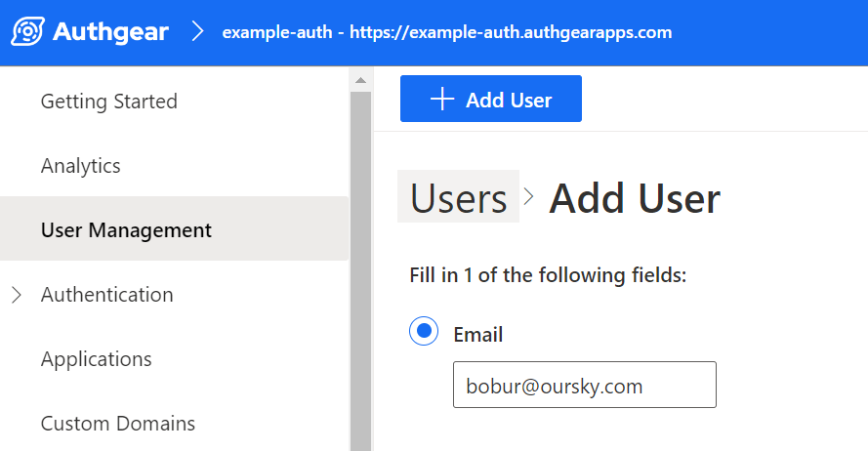Open the example-auth project link in header
Viewport: 868px width, 451px height.
pos(447,32)
